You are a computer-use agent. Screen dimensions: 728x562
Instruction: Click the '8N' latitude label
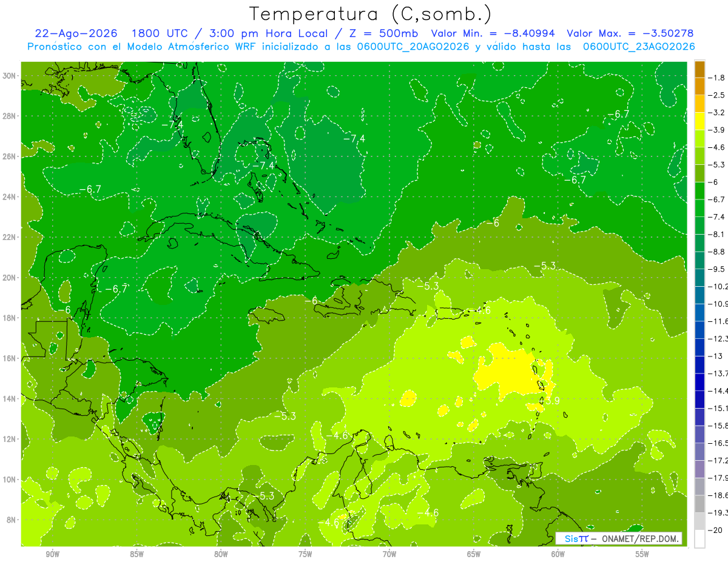pos(12,520)
